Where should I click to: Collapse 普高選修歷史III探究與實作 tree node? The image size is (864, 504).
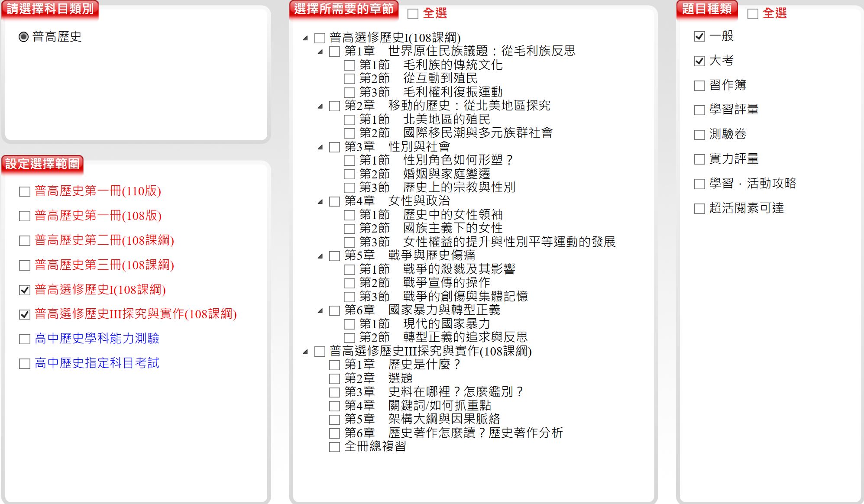point(305,352)
